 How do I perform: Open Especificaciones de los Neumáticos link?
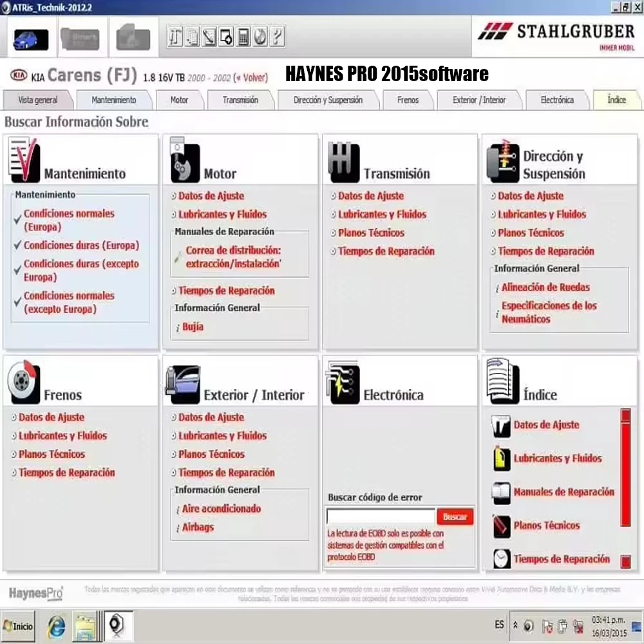tap(549, 312)
